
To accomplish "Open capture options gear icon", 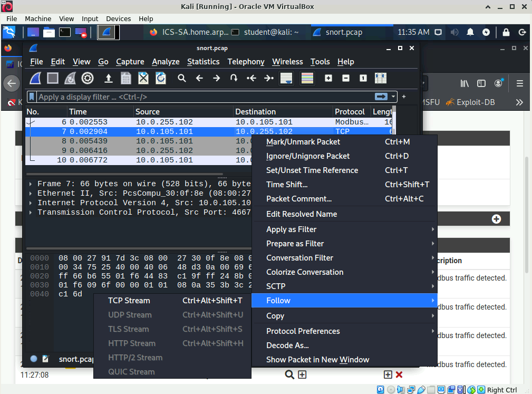I will (x=88, y=79).
